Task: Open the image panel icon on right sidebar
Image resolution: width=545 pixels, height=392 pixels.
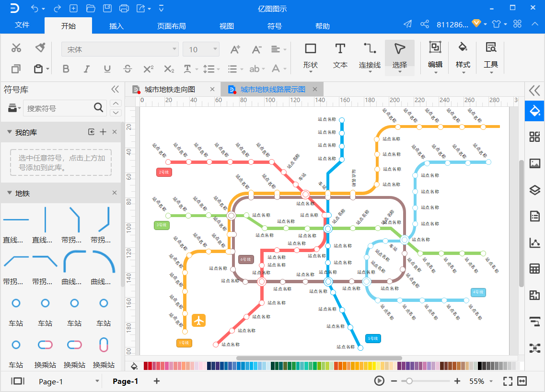Action: click(534, 163)
